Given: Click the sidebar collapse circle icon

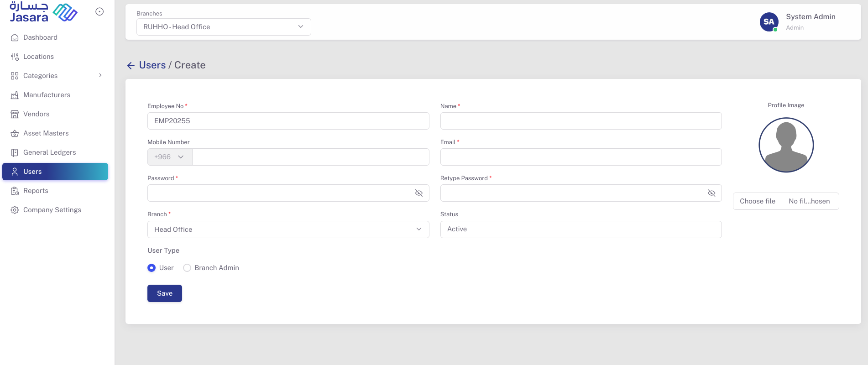Looking at the screenshot, I should click(x=99, y=12).
